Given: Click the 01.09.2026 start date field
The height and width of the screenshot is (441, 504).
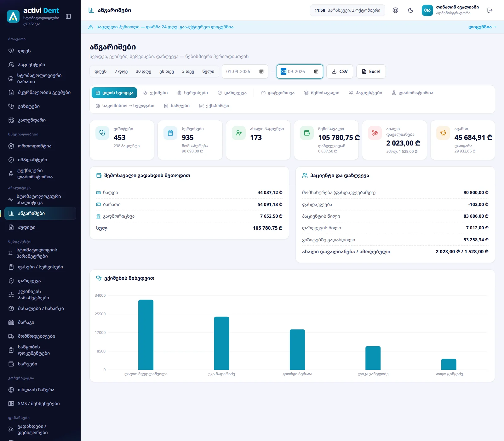Looking at the screenshot, I should pyautogui.click(x=245, y=72).
